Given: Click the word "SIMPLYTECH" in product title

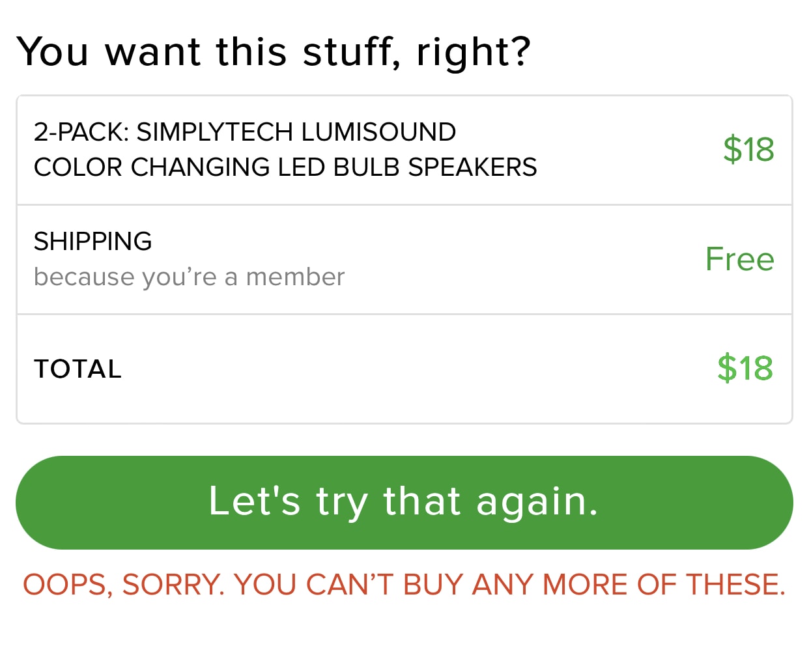Looking at the screenshot, I should click(214, 132).
